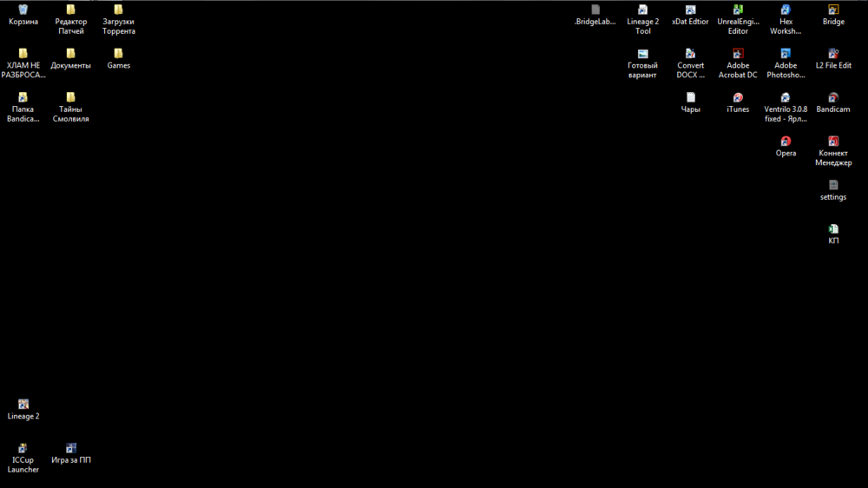Click the UnrealEngine Editor icon

point(738,10)
